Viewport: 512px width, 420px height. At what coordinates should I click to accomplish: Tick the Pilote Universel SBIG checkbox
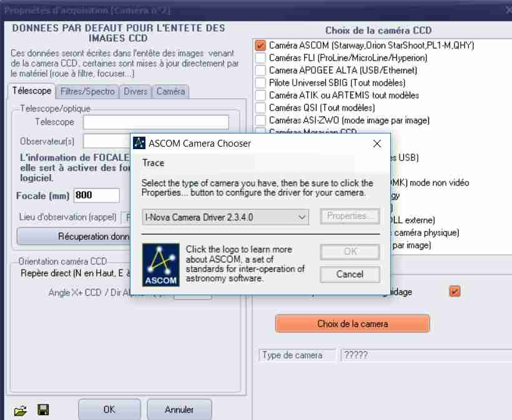coord(260,83)
